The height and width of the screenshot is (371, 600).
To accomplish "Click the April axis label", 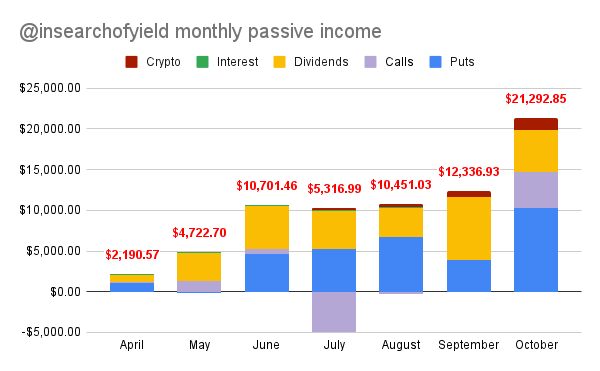I will (x=132, y=345).
